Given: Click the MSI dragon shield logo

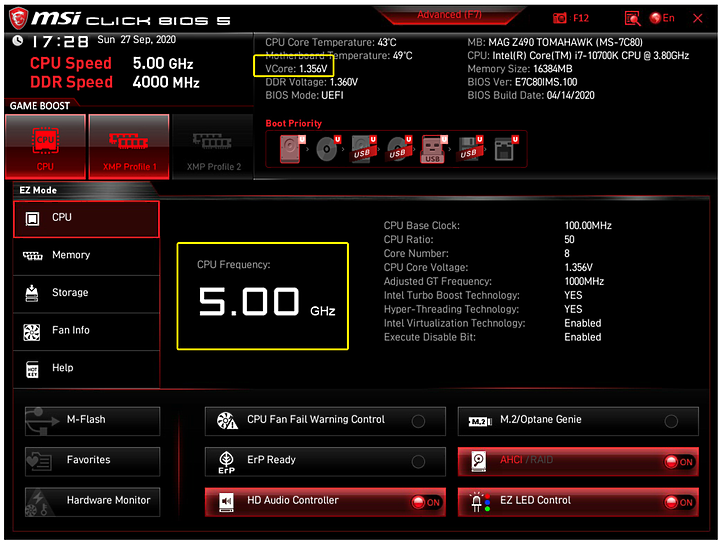Looking at the screenshot, I should click(x=18, y=18).
